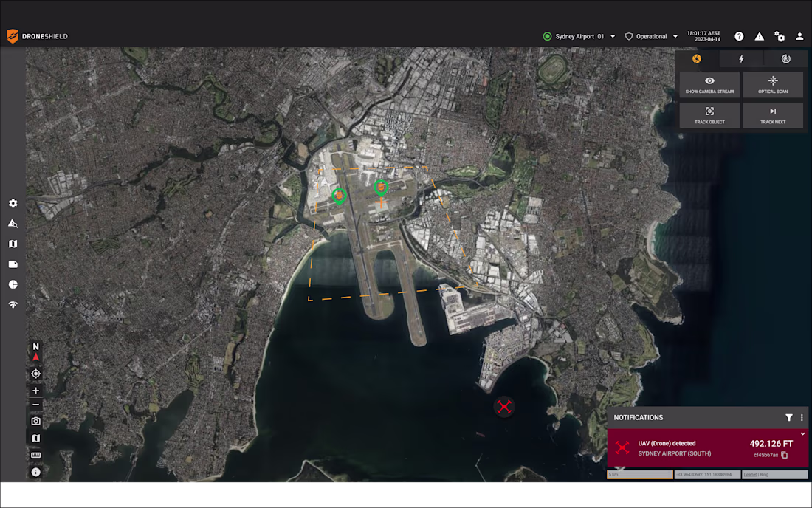
Task: Center map with the locate target icon
Action: (35, 374)
